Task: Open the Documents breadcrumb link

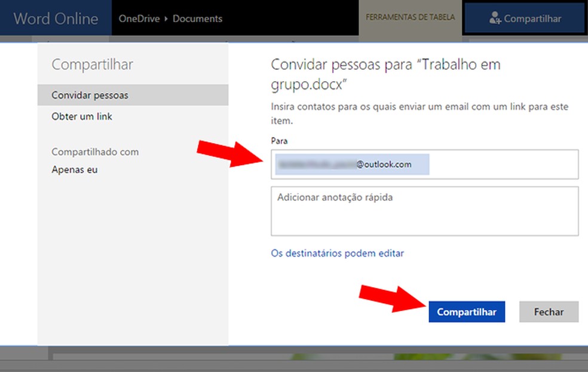Action: coord(197,19)
